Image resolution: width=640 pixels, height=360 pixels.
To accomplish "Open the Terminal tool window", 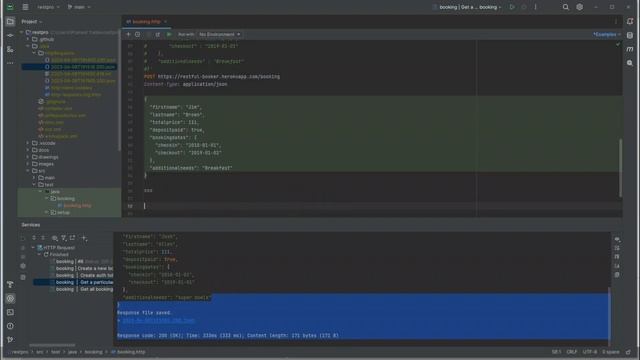I will click(x=10, y=312).
